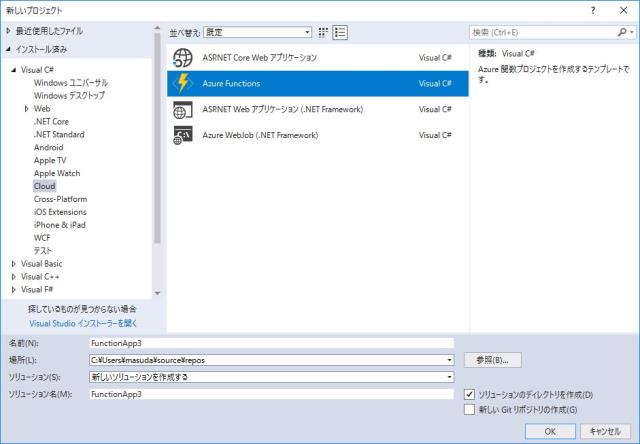Select the .NET Core category
640x444 pixels.
pyautogui.click(x=51, y=121)
